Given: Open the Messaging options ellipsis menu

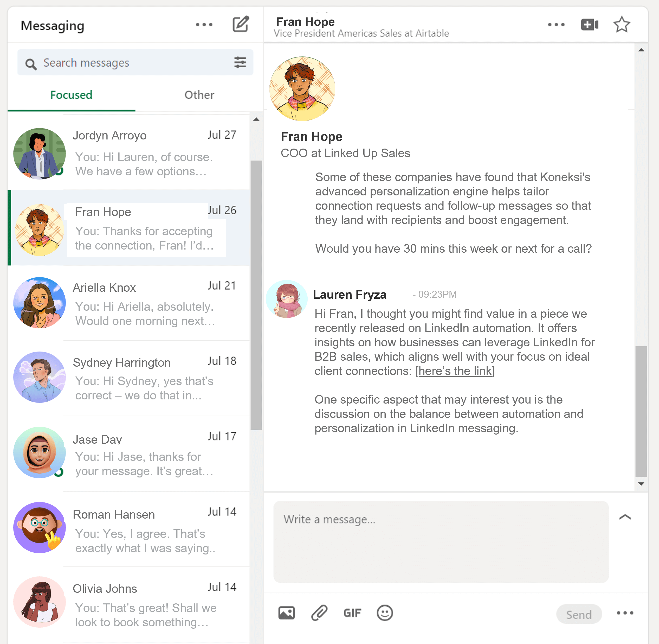Looking at the screenshot, I should (x=204, y=25).
